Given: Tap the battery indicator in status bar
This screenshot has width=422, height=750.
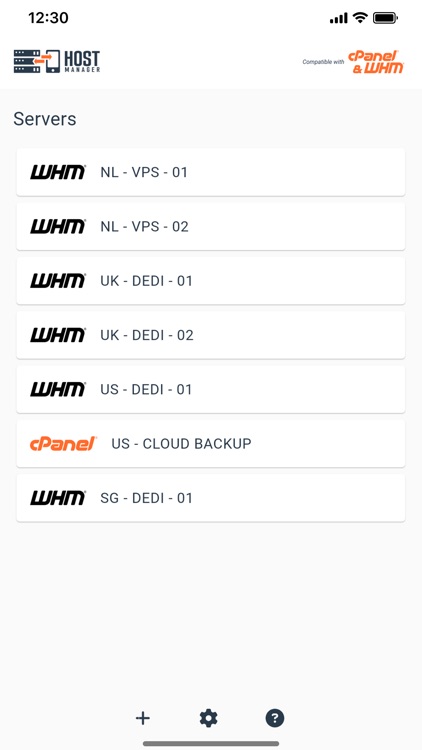Looking at the screenshot, I should 385,18.
